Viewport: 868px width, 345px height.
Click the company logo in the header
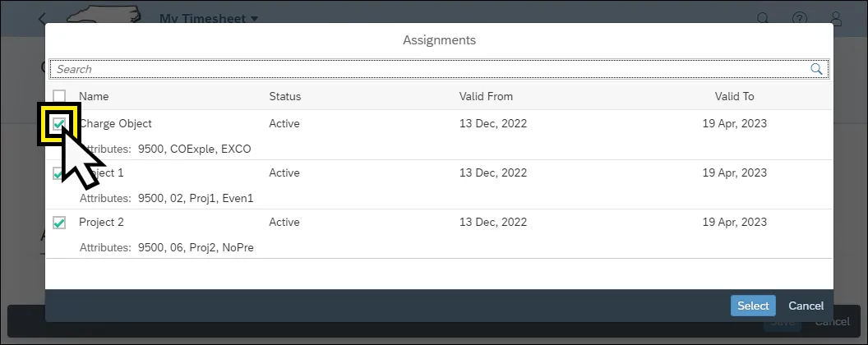[103, 16]
